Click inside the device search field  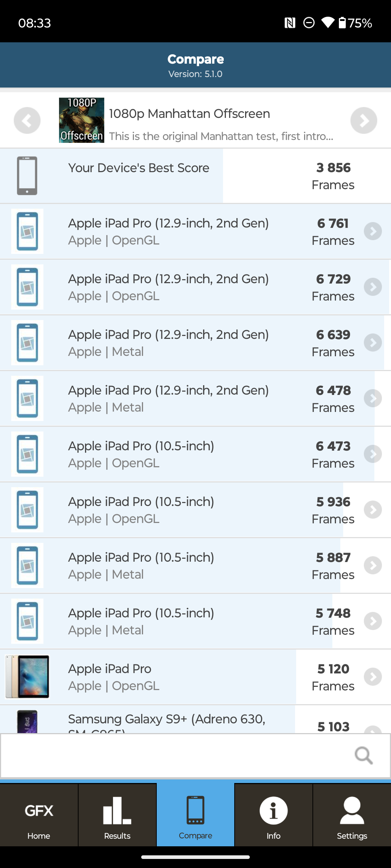(174, 755)
